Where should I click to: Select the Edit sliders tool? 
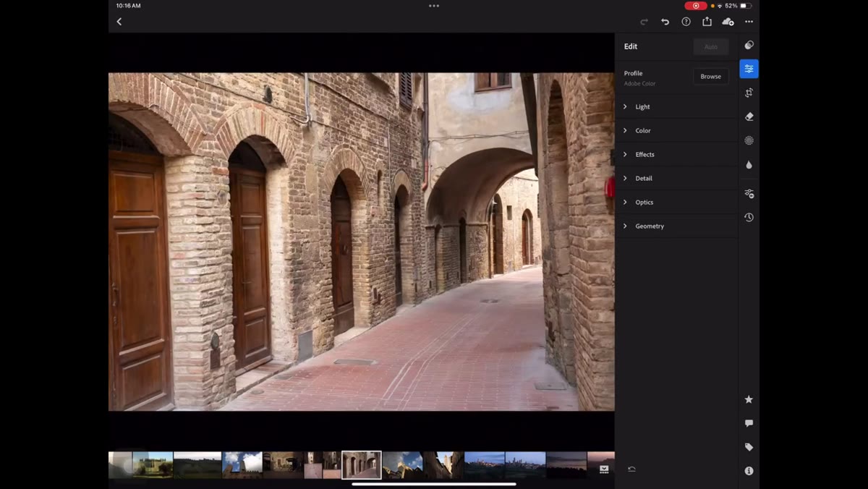pos(749,69)
